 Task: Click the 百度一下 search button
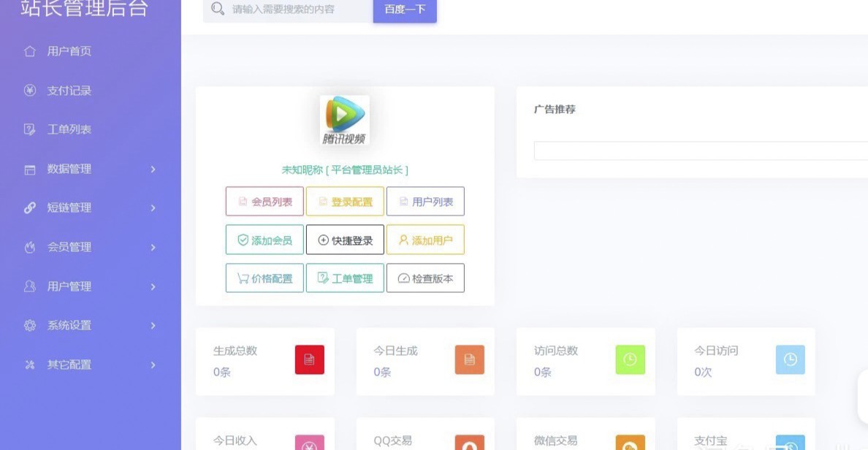[405, 9]
